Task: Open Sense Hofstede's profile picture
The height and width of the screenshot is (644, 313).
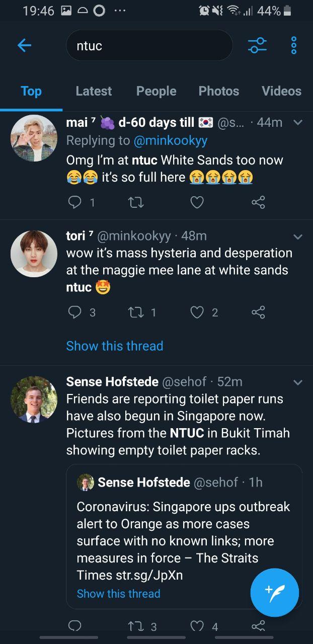Action: (34, 399)
